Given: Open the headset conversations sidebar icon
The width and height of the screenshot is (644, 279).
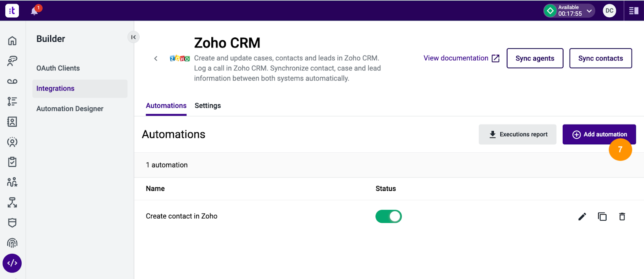Looking at the screenshot, I should pos(12,61).
